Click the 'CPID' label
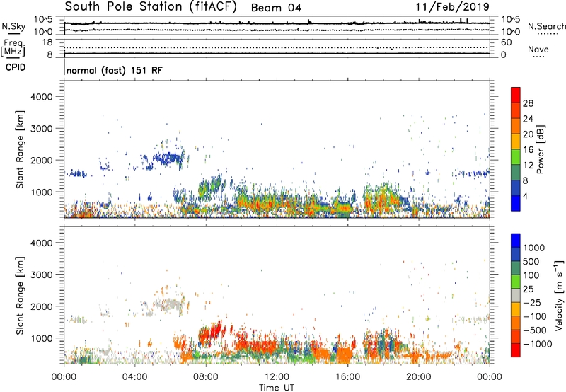This screenshot has width=566, height=392. click(16, 67)
